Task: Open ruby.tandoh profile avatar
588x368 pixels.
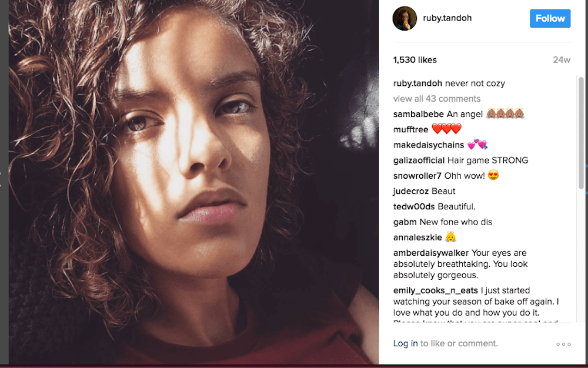Action: [x=405, y=19]
